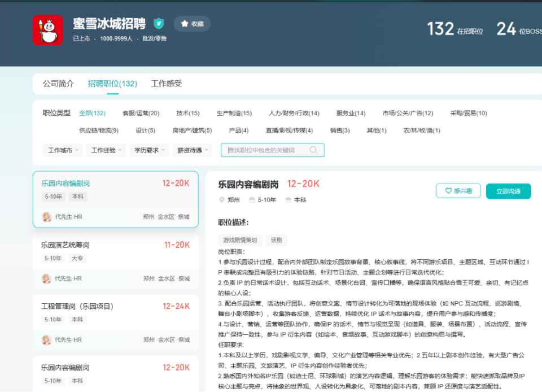
Task: Click the 立即沟通 button
Action: click(508, 191)
